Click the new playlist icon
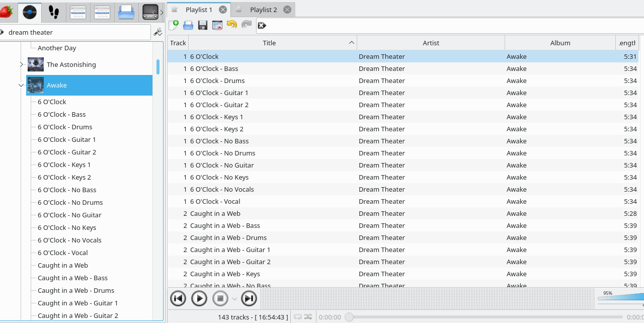 click(174, 25)
